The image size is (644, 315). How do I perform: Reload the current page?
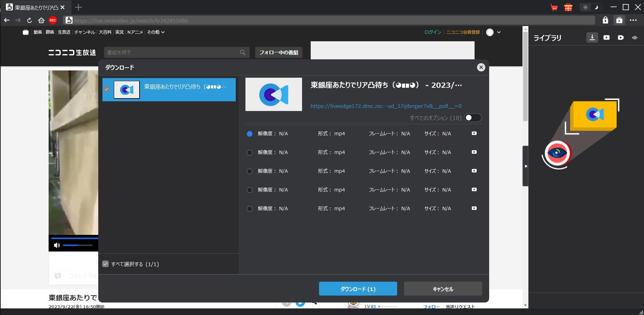pyautogui.click(x=30, y=20)
